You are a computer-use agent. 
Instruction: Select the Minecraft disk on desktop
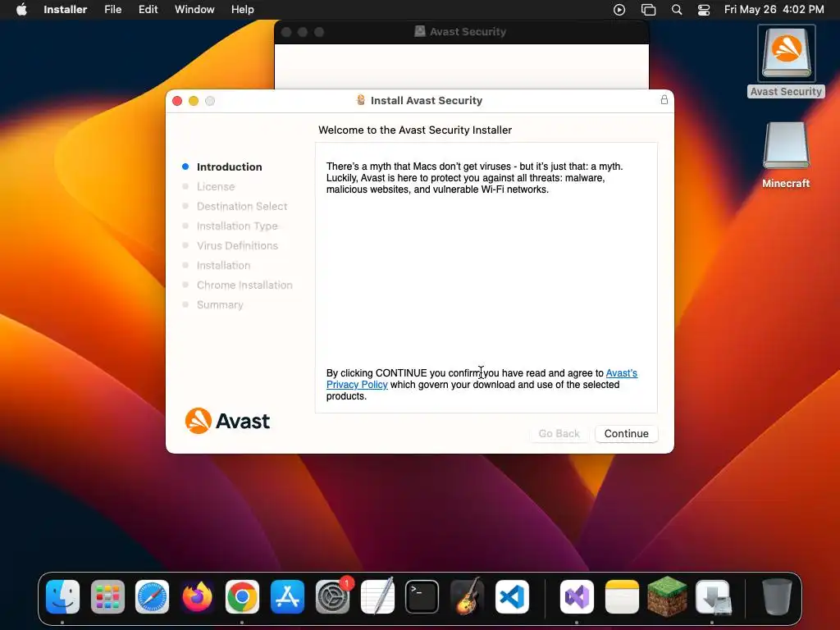(786, 155)
